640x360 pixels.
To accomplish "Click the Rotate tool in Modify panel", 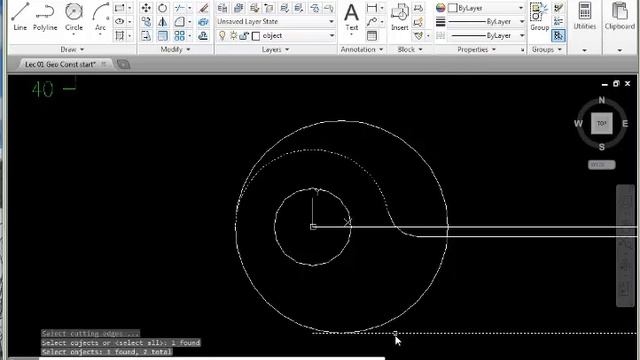I will (x=162, y=8).
